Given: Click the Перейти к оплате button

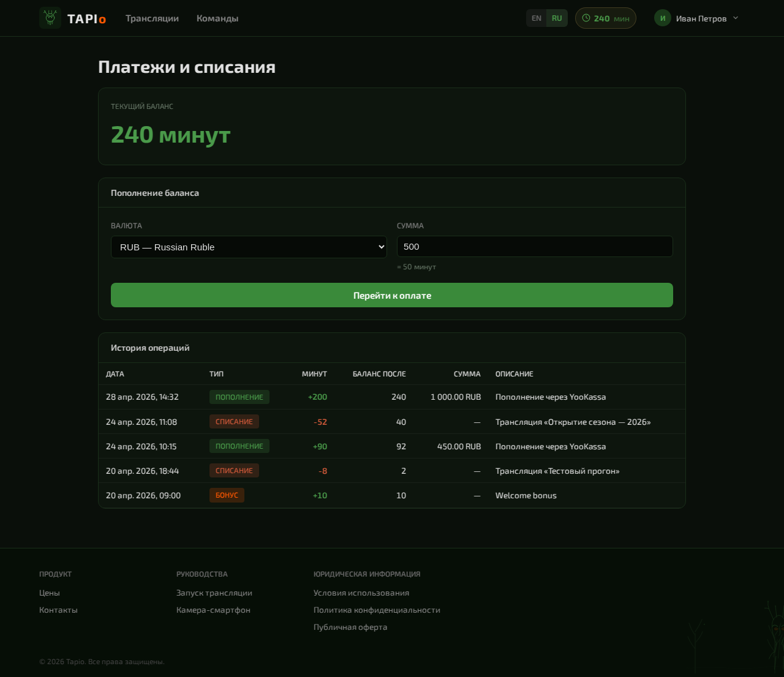Looking at the screenshot, I should [x=392, y=295].
